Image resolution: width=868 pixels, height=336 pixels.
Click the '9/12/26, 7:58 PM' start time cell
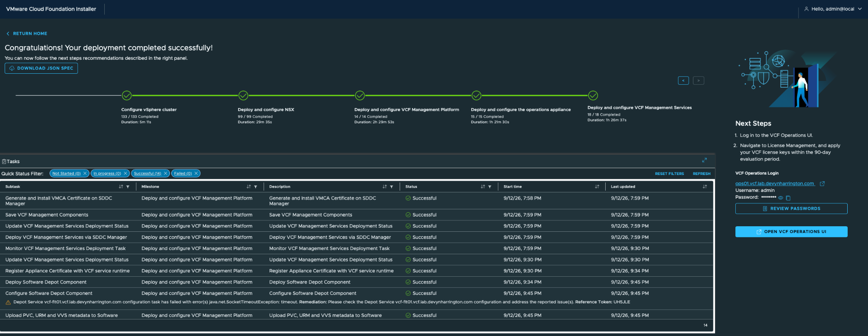coord(522,198)
